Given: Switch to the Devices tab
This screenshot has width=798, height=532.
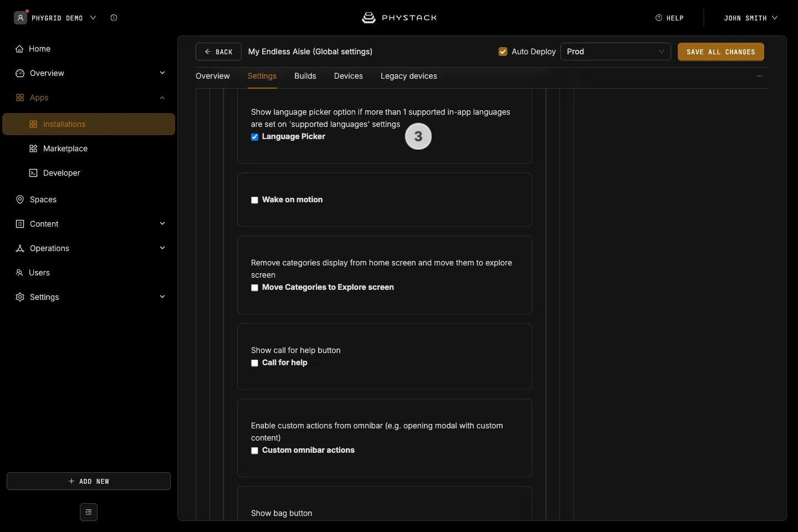Looking at the screenshot, I should pos(349,76).
